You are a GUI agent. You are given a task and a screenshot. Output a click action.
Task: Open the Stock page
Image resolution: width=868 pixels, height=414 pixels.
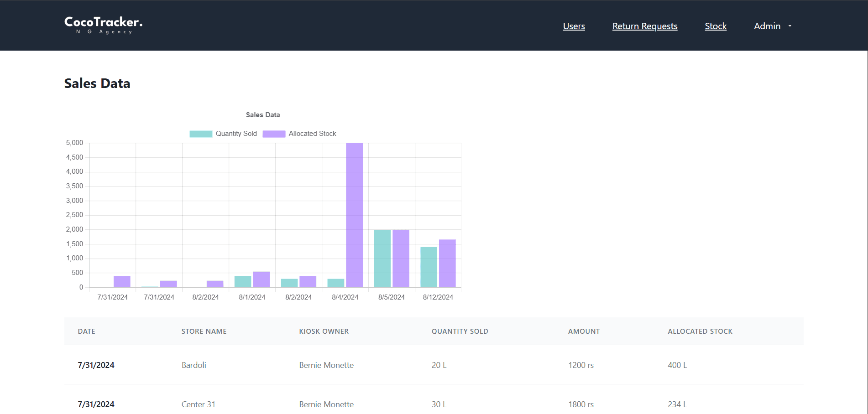716,26
